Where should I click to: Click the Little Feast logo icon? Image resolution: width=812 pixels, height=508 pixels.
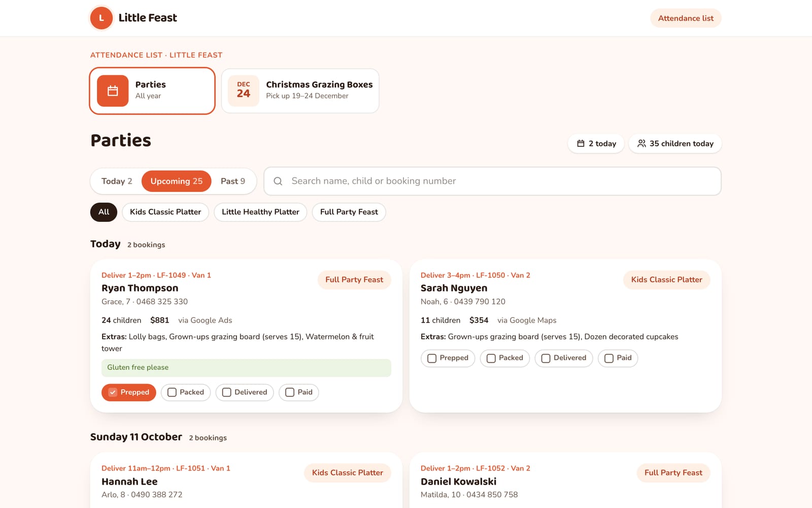point(101,18)
